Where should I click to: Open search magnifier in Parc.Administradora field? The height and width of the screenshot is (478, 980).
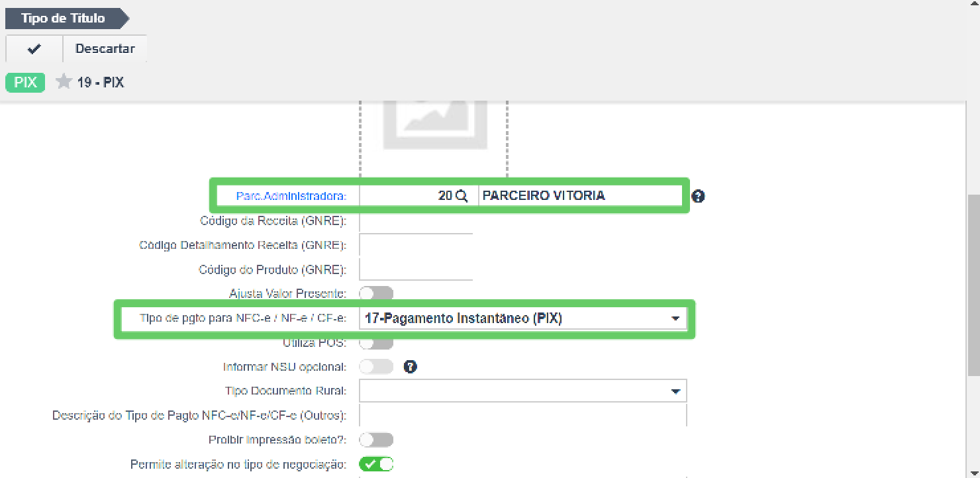[x=462, y=196]
